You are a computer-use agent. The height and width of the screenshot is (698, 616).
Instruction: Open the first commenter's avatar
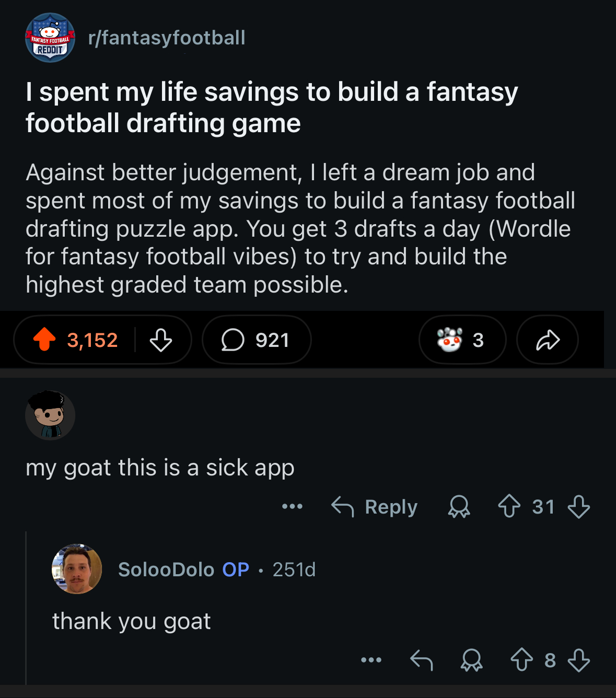point(50,415)
